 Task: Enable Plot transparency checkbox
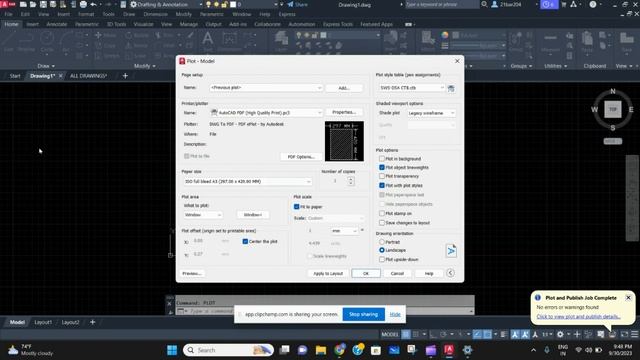coord(382,176)
